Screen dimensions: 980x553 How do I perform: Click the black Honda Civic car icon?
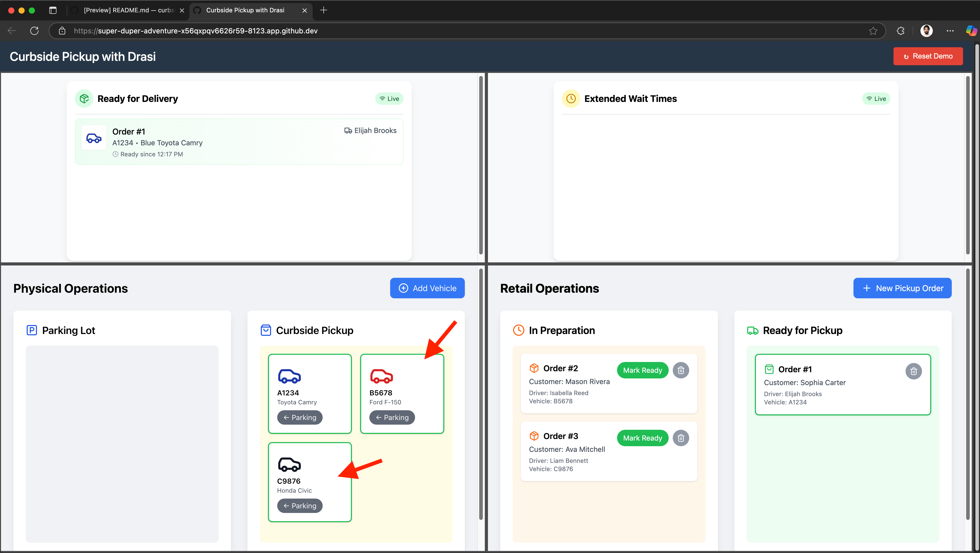(x=289, y=464)
